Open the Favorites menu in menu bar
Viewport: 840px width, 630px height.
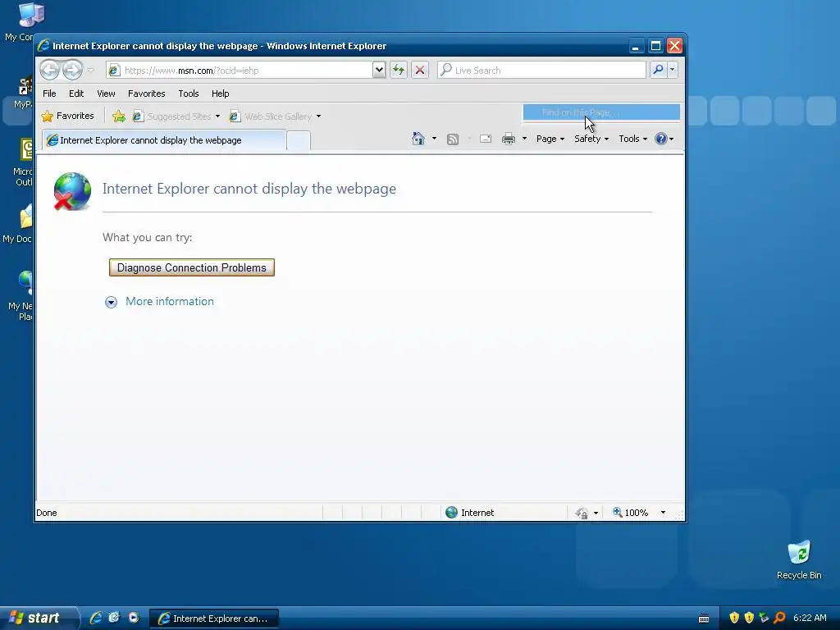click(x=146, y=94)
